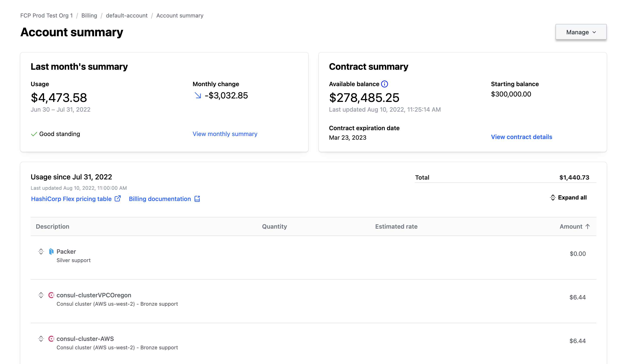The image size is (627, 364).
Task: Sort by the Amount column header
Action: (575, 226)
